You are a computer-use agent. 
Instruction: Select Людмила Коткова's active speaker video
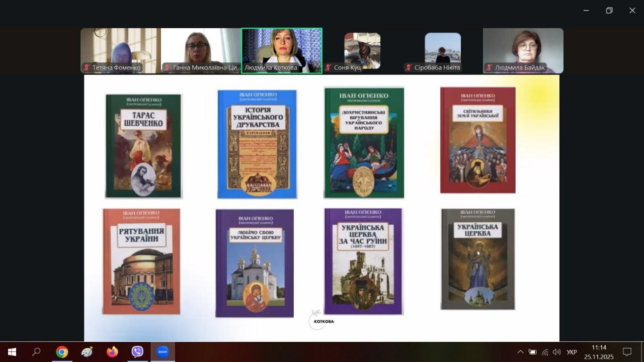[x=282, y=50]
